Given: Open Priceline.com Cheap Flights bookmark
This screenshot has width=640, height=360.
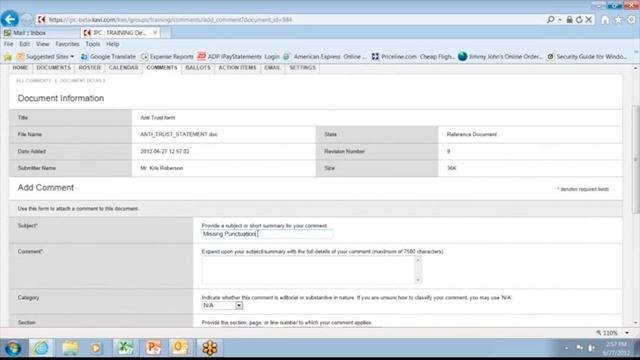Looking at the screenshot, I should (x=413, y=57).
